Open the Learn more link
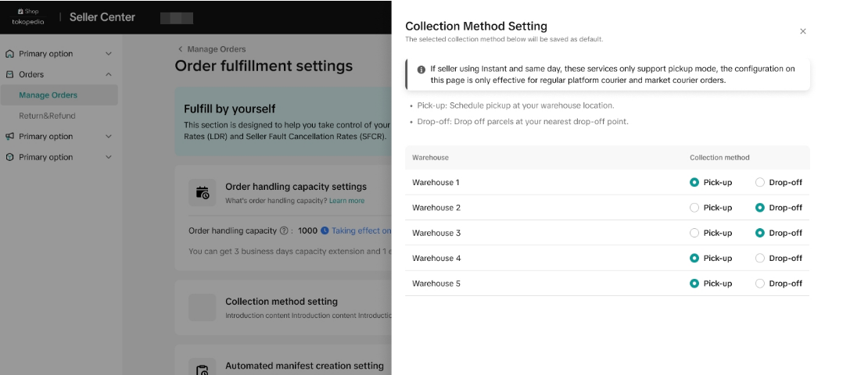This screenshot has width=868, height=375. click(346, 201)
